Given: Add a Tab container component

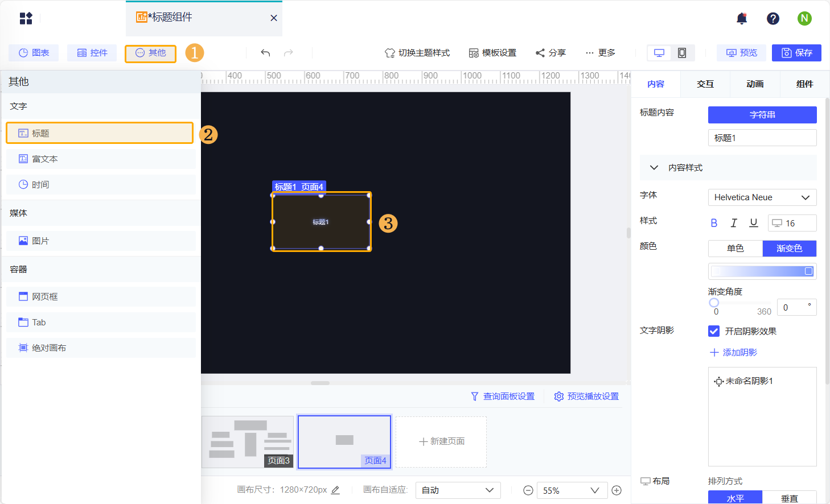Looking at the screenshot, I should (x=101, y=322).
